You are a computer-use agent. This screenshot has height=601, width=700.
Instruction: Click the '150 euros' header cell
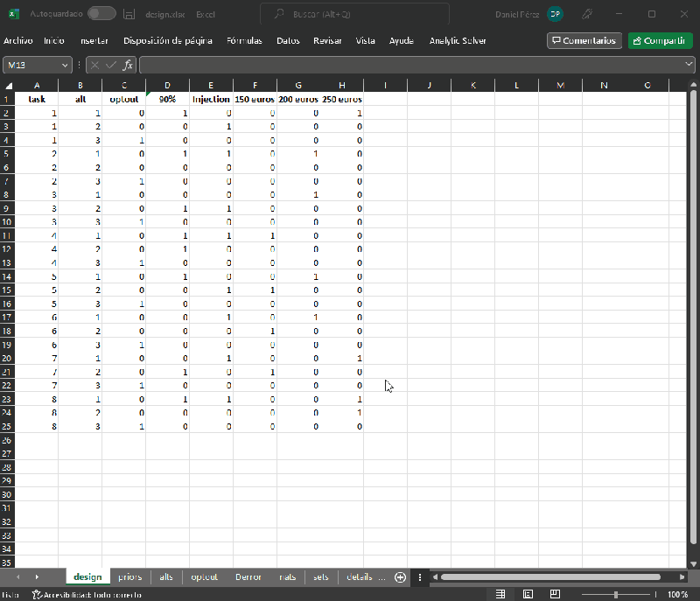pyautogui.click(x=255, y=99)
